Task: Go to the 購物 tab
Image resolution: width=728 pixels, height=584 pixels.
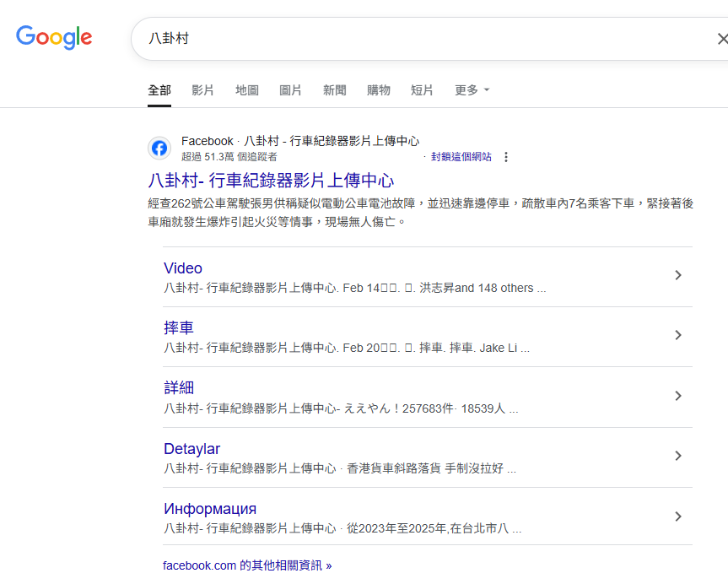Action: click(379, 90)
